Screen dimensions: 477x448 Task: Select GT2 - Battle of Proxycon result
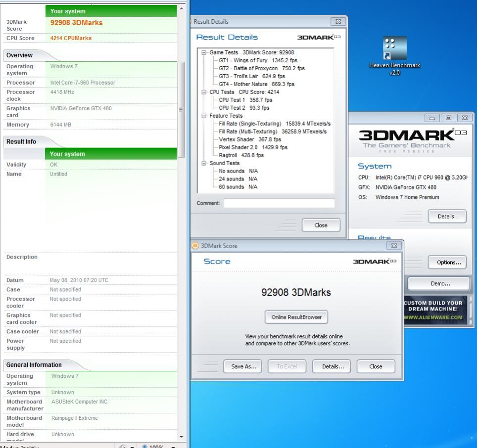262,68
